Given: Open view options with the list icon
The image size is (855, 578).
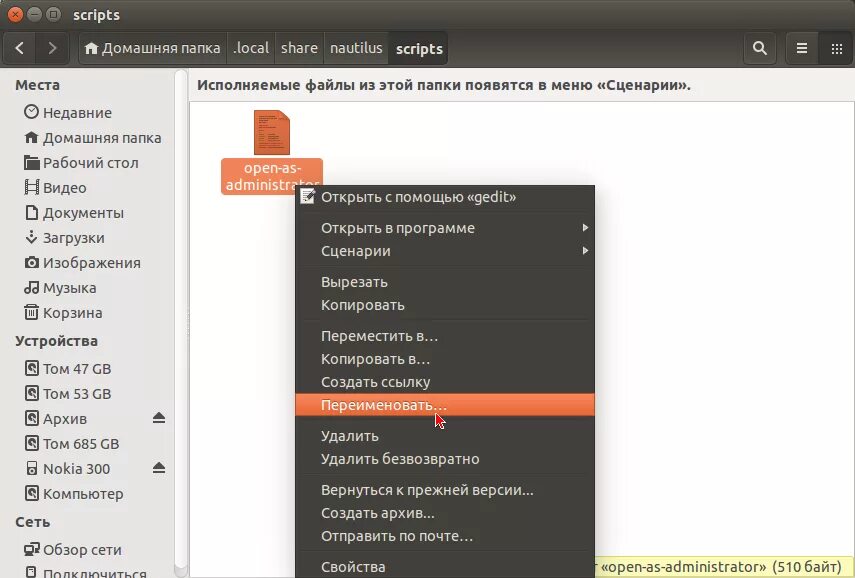Looking at the screenshot, I should [x=800, y=47].
